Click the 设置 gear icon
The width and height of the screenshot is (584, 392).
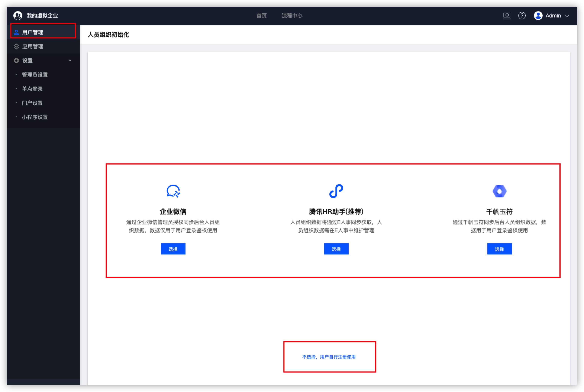[16, 61]
